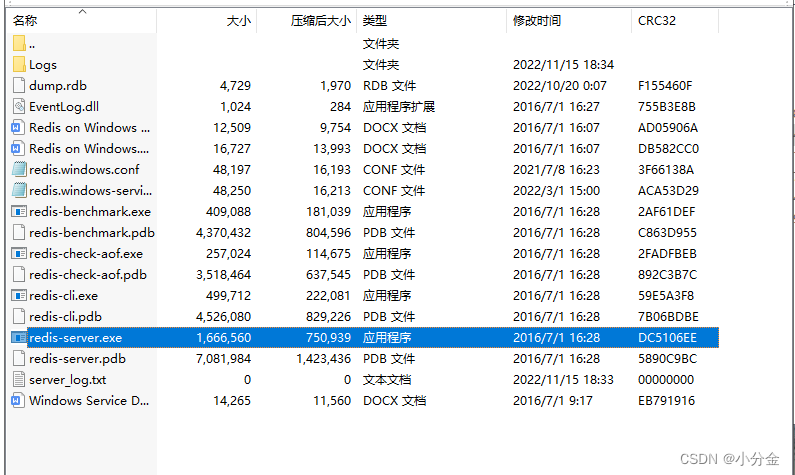Screen dimensions: 795x475
Task: Click the CRC32 value F155460F
Action: pos(665,86)
